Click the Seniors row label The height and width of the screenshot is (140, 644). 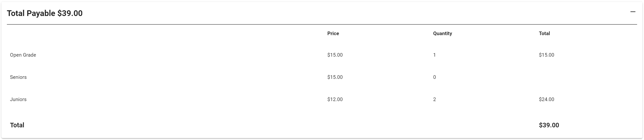[x=18, y=77]
